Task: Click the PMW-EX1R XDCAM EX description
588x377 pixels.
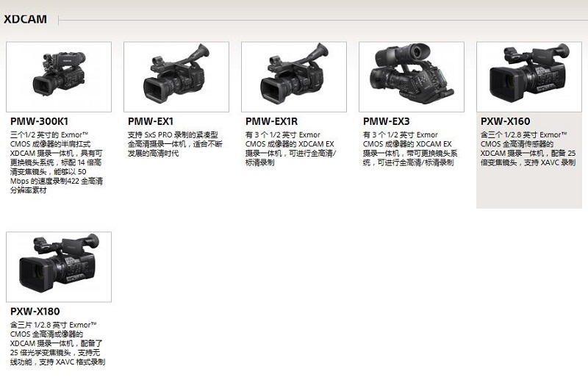Action: pyautogui.click(x=290, y=148)
